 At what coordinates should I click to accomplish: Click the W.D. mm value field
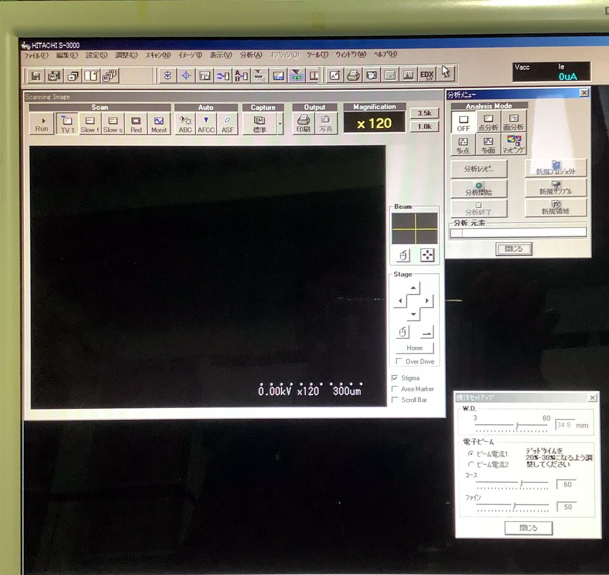[564, 425]
